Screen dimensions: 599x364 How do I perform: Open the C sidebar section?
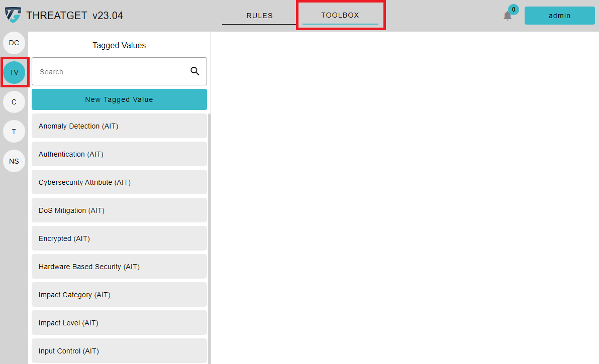(x=14, y=102)
